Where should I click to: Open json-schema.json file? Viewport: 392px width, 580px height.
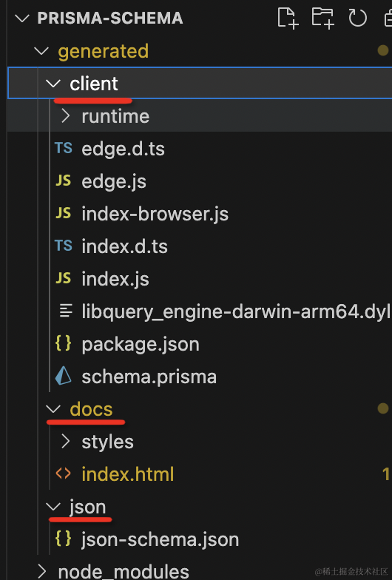[x=160, y=539]
